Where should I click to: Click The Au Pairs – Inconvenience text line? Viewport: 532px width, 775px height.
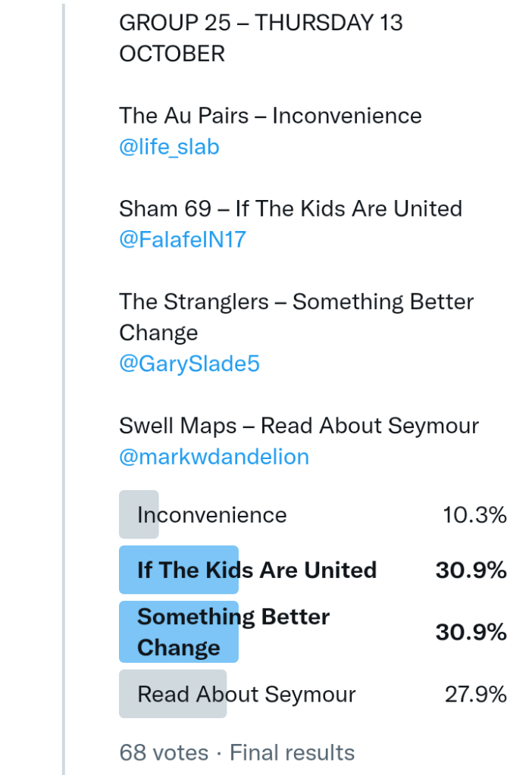[270, 116]
